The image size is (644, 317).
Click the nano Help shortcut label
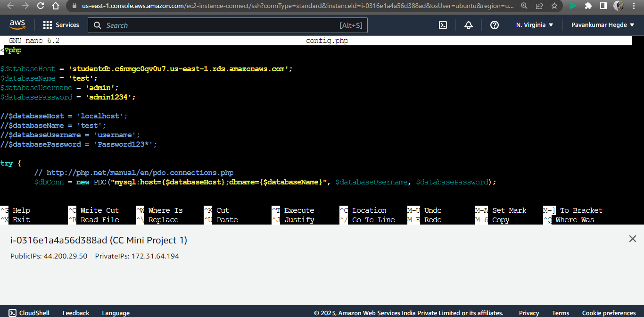pos(21,210)
